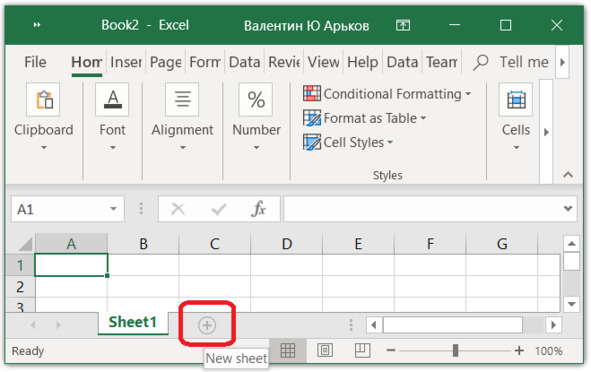The height and width of the screenshot is (372, 591).
Task: Switch to the Insert tab
Action: tap(126, 62)
